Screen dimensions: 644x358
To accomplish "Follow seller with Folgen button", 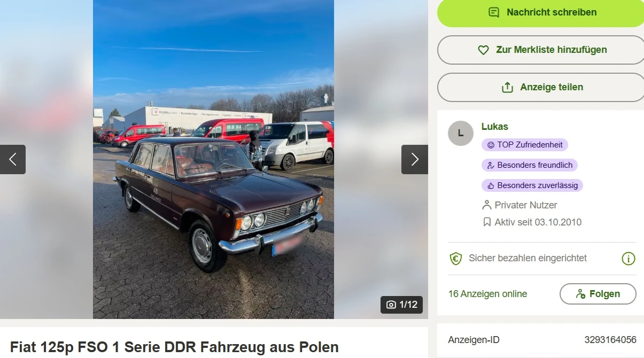I will pos(598,294).
